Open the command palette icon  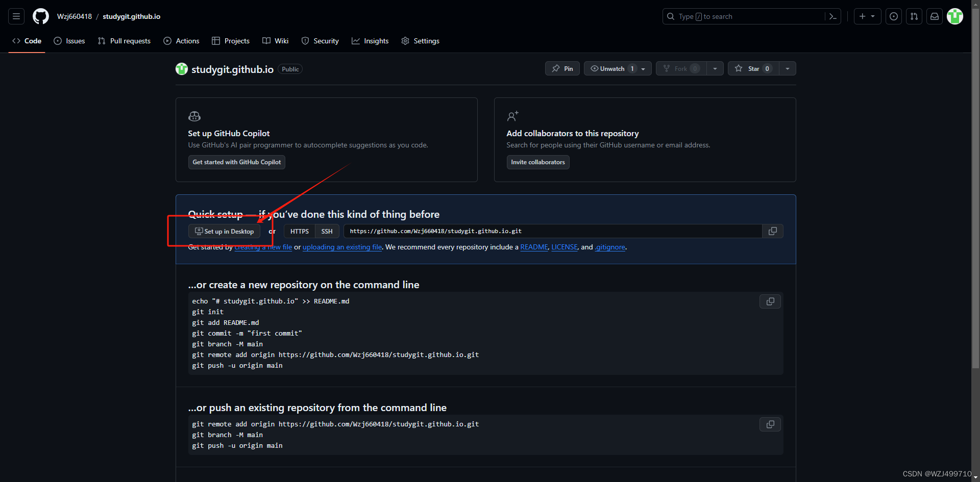(x=832, y=16)
